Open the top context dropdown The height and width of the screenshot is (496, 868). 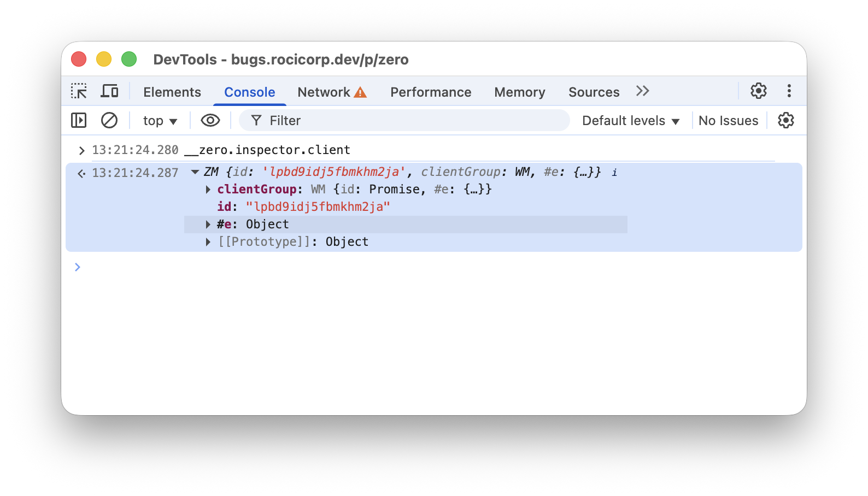point(160,121)
